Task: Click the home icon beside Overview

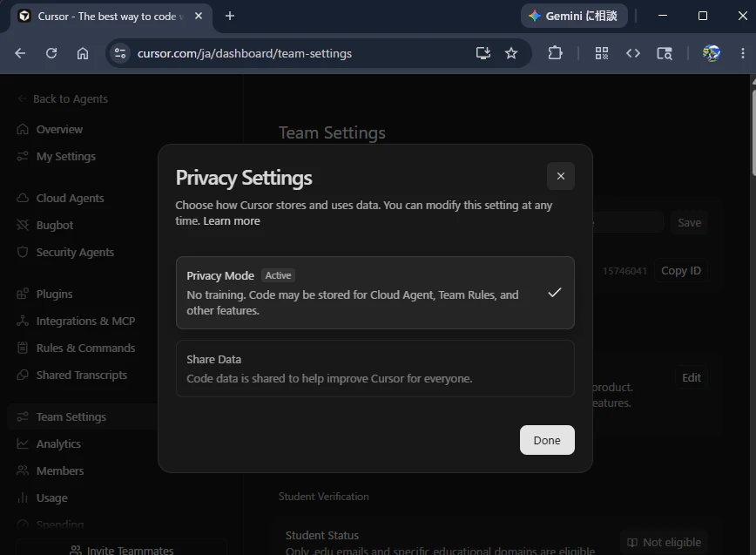Action: 23,129
